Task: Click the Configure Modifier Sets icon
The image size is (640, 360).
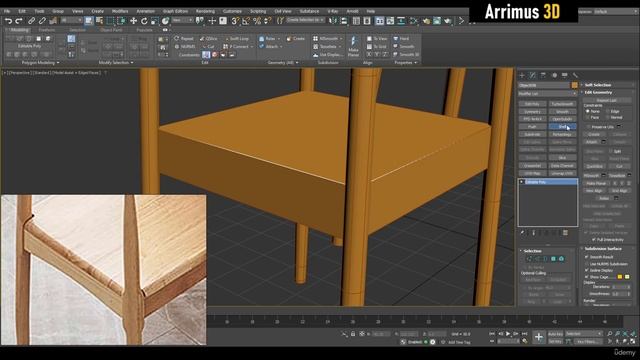Action: click(565, 233)
